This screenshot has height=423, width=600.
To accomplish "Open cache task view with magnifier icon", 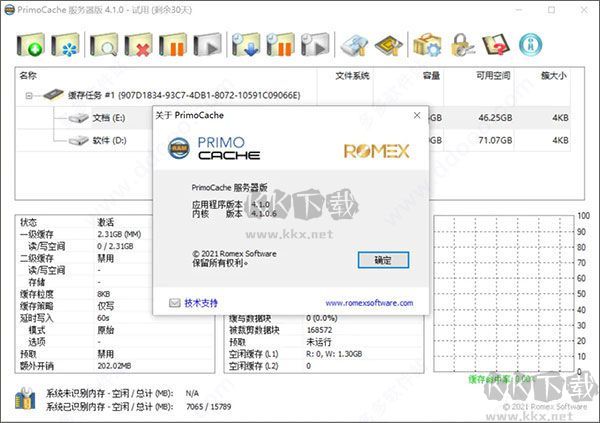I will (104, 45).
